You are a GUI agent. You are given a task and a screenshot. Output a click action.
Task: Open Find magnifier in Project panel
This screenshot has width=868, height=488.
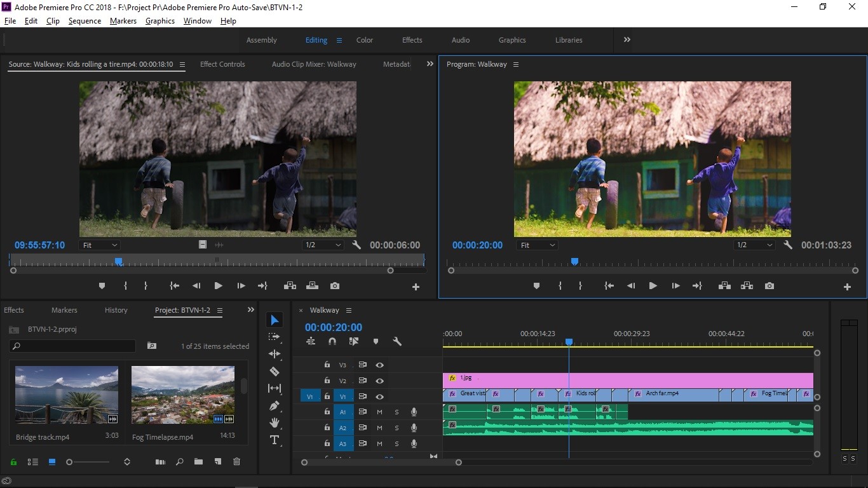tap(179, 462)
